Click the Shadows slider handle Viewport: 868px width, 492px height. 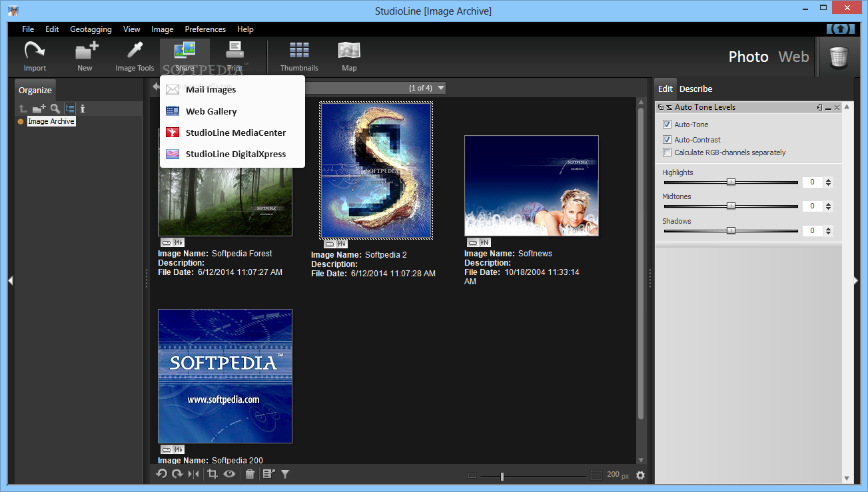[731, 230]
